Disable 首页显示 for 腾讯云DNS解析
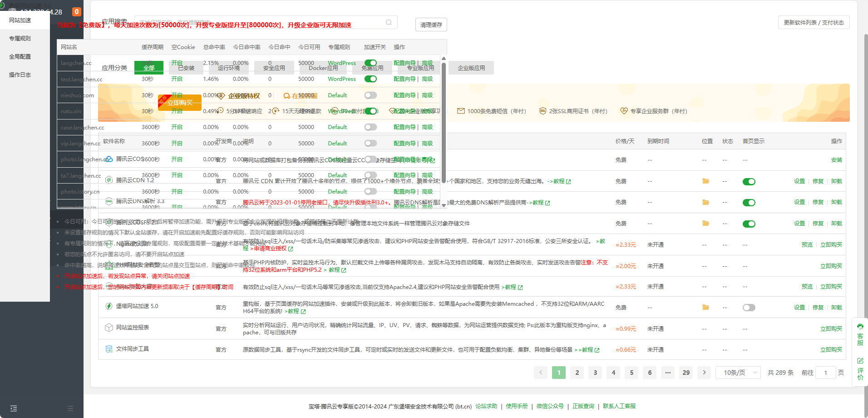 pyautogui.click(x=749, y=203)
